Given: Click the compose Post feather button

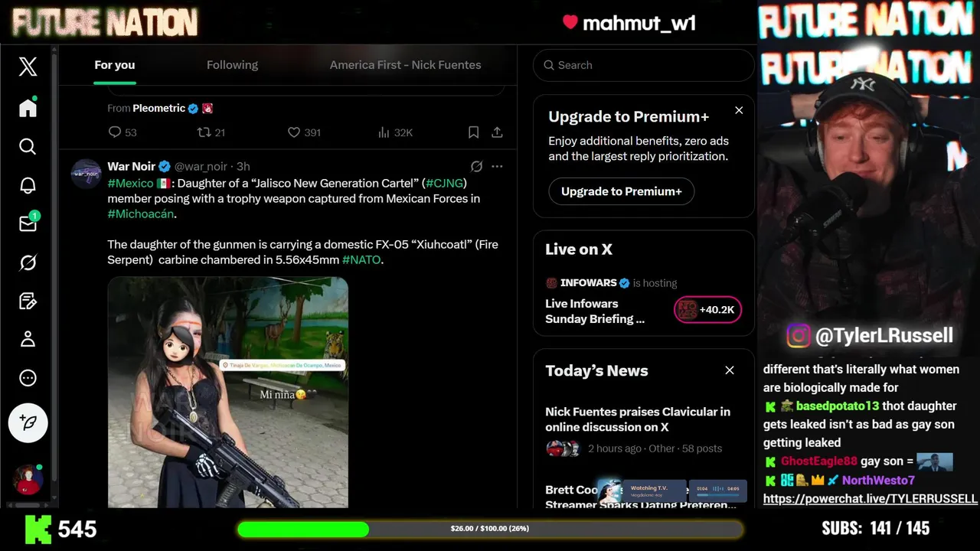Looking at the screenshot, I should pyautogui.click(x=28, y=422).
